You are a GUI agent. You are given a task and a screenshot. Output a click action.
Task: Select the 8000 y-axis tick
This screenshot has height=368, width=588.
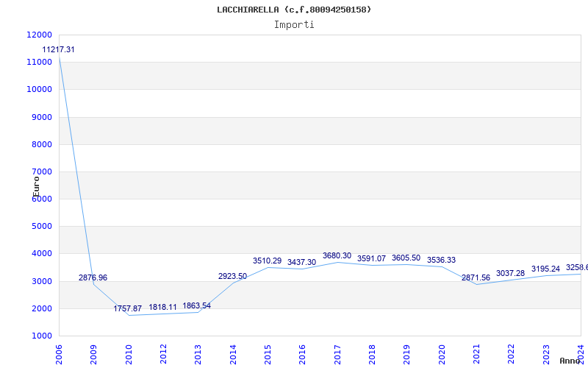41,144
